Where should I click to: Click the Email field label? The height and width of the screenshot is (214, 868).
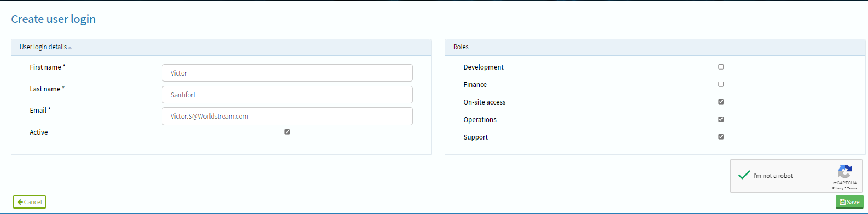pyautogui.click(x=40, y=111)
